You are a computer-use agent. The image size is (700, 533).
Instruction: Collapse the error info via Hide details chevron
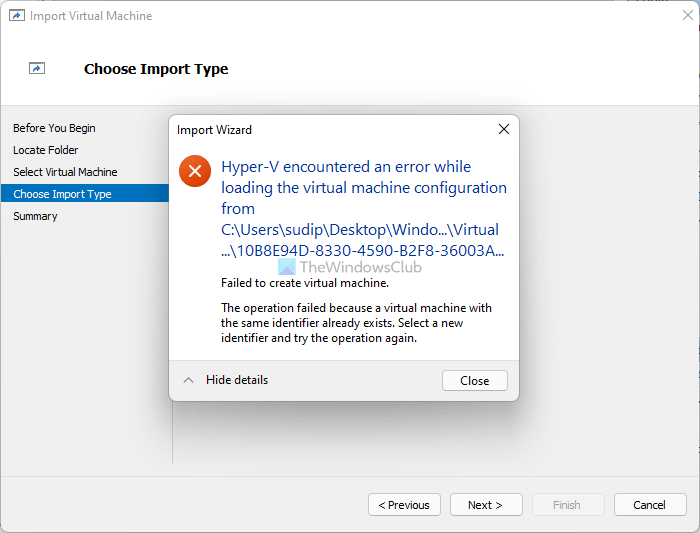point(187,380)
